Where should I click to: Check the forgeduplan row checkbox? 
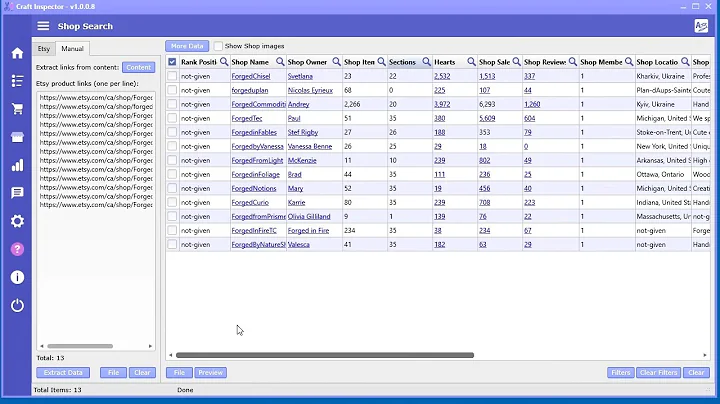172,90
